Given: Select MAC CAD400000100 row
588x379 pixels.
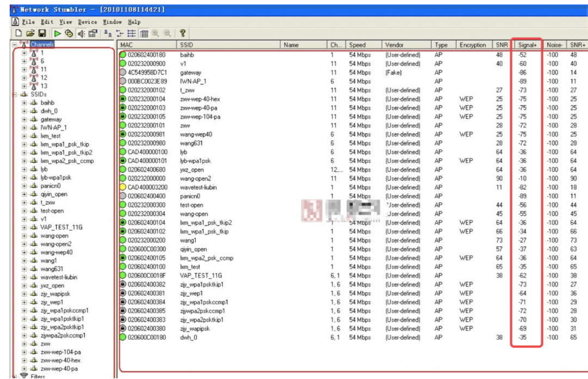Looking at the screenshot, I should [148, 152].
